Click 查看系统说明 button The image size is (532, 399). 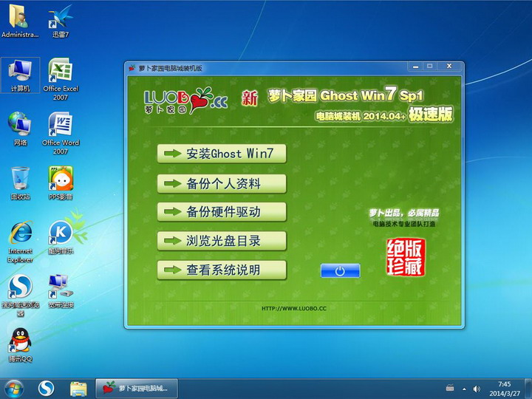click(x=222, y=270)
